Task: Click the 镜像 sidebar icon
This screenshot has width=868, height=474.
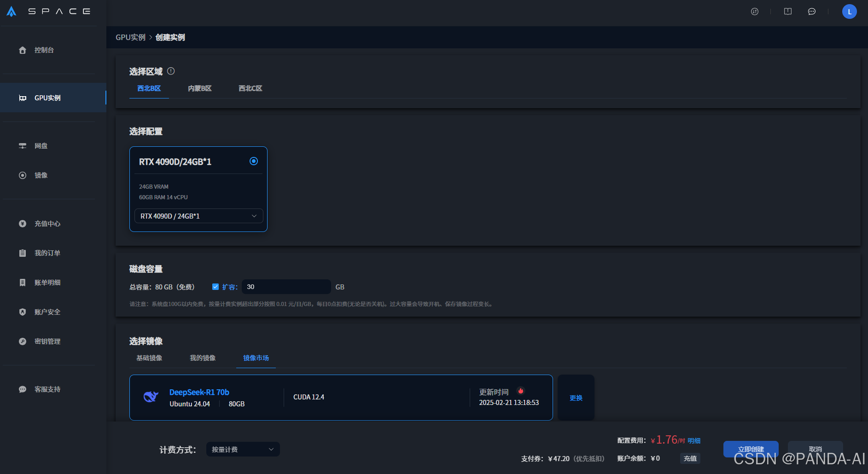Action: (23, 175)
